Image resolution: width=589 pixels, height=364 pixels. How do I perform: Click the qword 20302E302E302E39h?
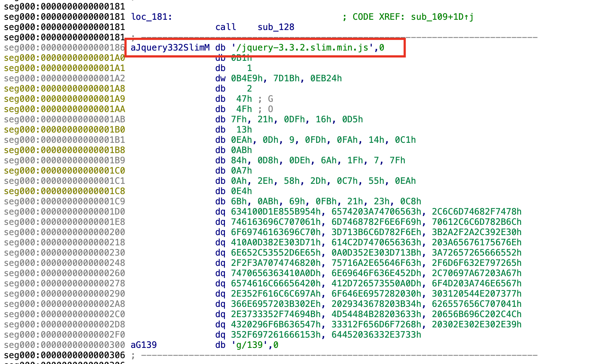477,324
